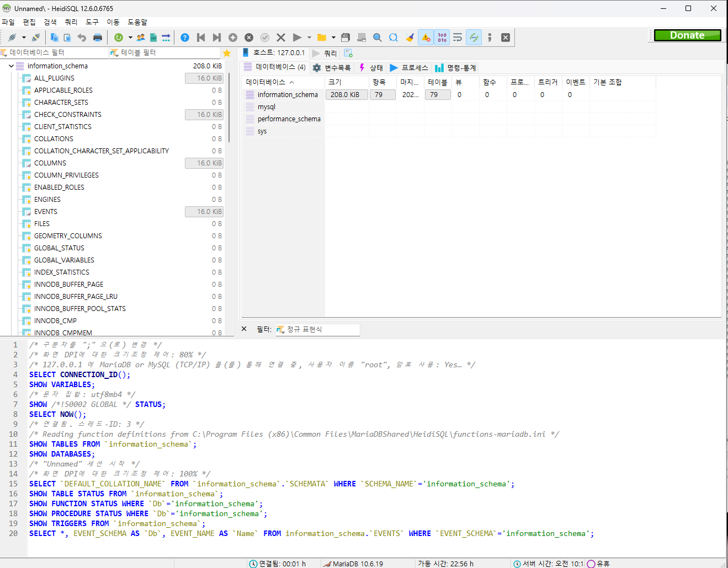Jump to first row icon
Image resolution: width=728 pixels, height=568 pixels.
(x=201, y=37)
